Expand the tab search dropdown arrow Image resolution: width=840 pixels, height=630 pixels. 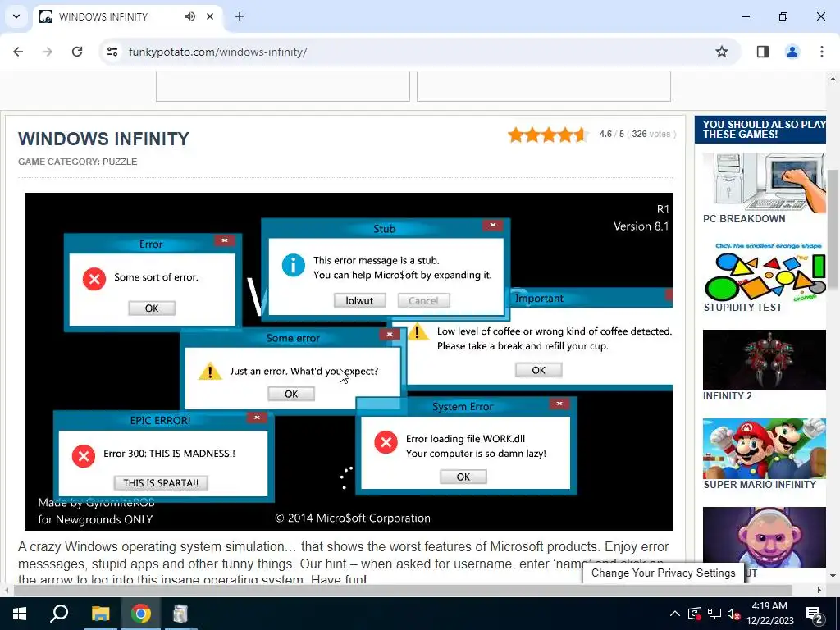click(16, 16)
